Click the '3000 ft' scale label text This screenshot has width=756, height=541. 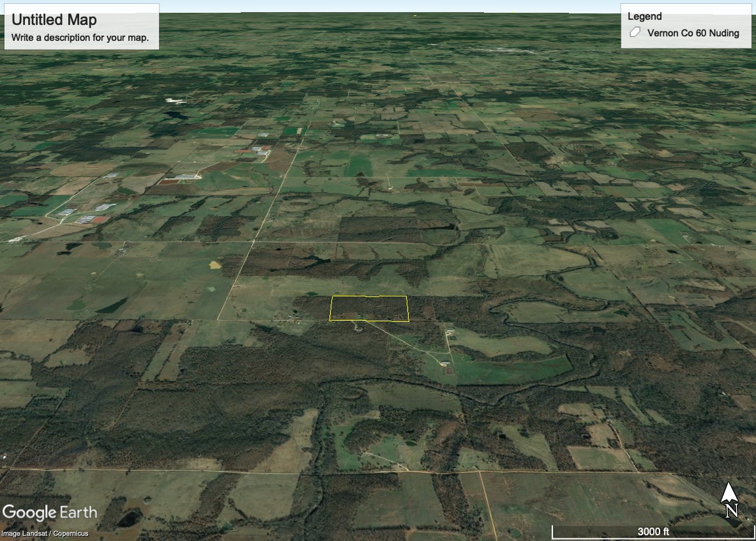click(653, 531)
